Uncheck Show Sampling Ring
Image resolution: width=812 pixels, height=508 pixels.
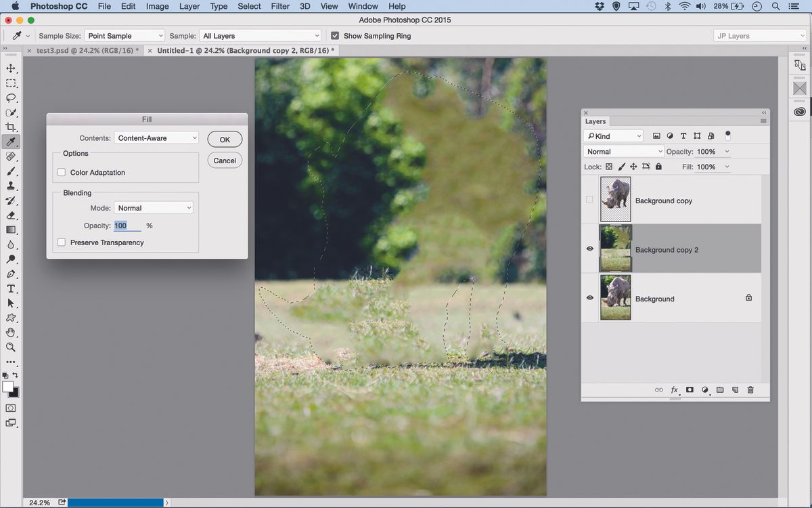point(334,35)
